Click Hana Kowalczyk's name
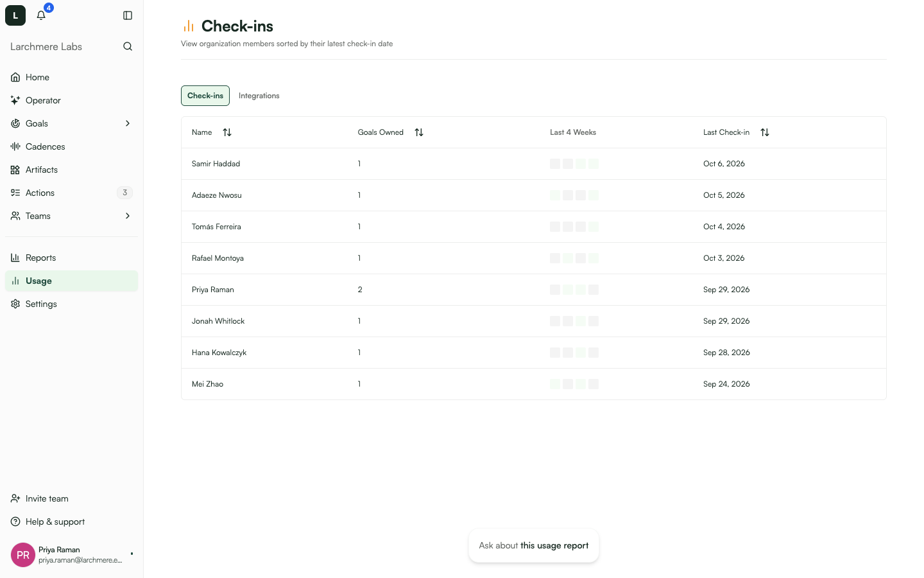The height and width of the screenshot is (578, 924). tap(219, 353)
